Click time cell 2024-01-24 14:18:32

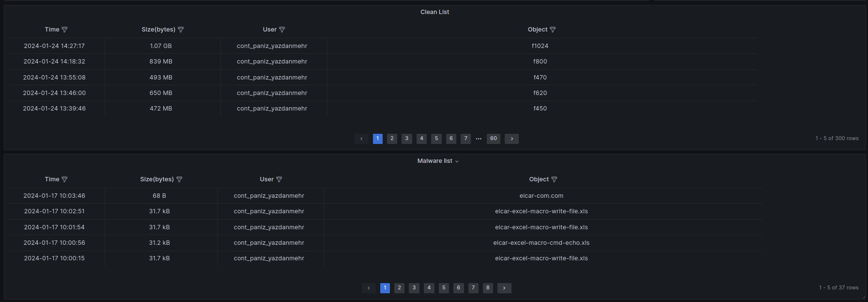pos(54,62)
